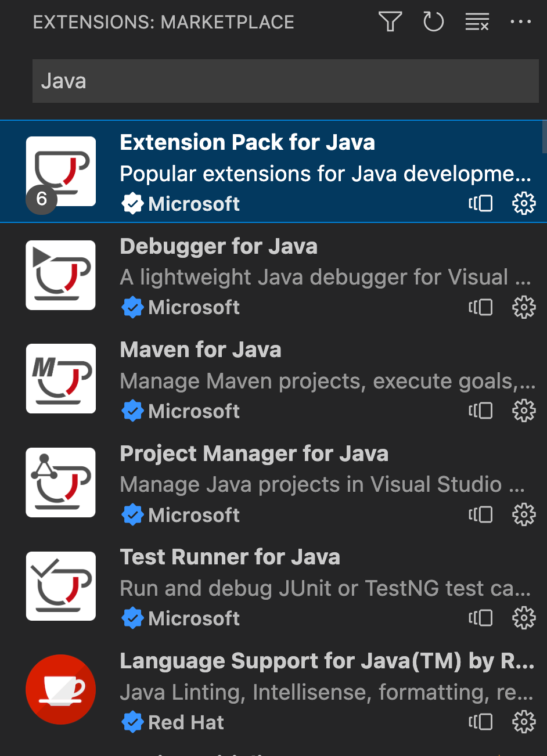Click remote indicator icon on Extension Pack row
The height and width of the screenshot is (756, 547).
(481, 204)
